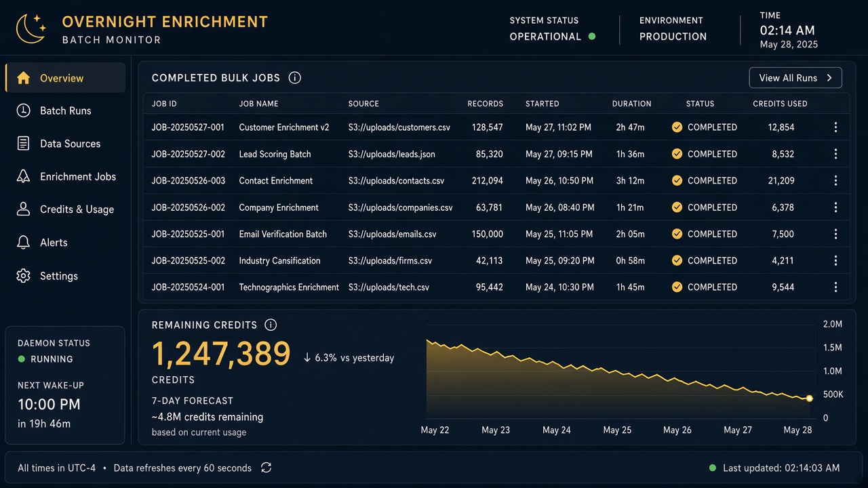Click the Batch Runs clock icon

coord(23,110)
